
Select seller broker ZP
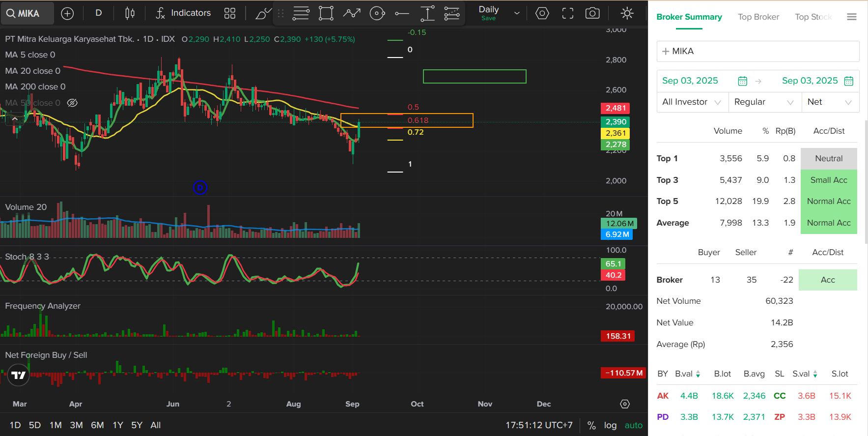point(780,417)
